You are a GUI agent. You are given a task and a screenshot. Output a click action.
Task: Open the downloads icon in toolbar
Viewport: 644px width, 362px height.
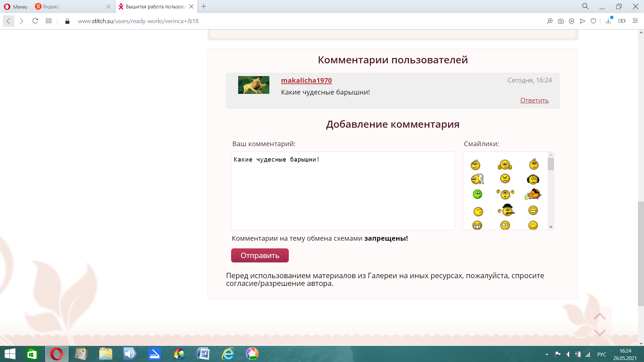pos(608,21)
